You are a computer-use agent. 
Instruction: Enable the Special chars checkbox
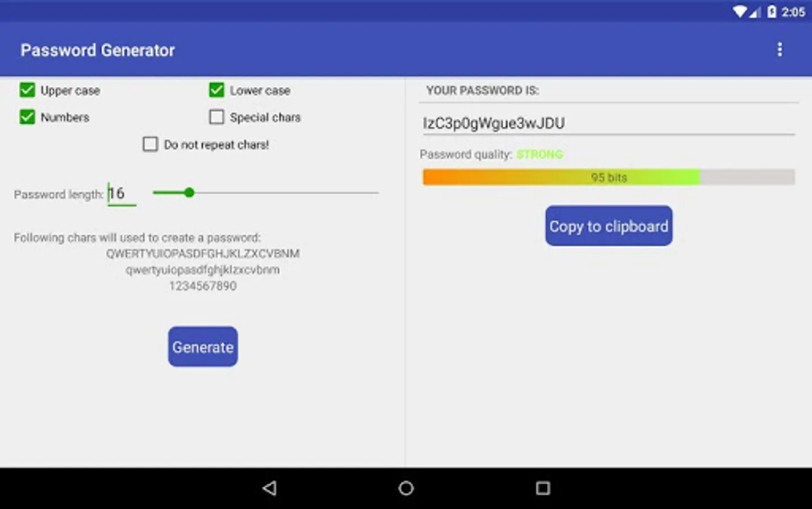(217, 117)
